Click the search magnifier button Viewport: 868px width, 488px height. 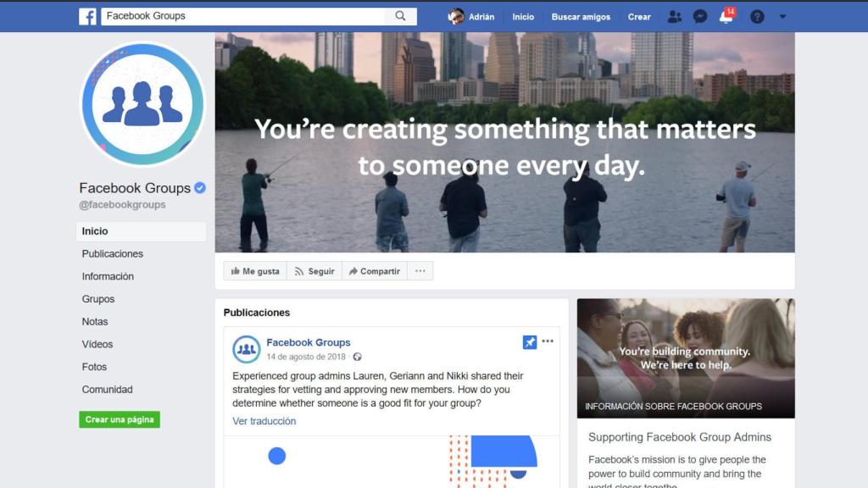(400, 16)
